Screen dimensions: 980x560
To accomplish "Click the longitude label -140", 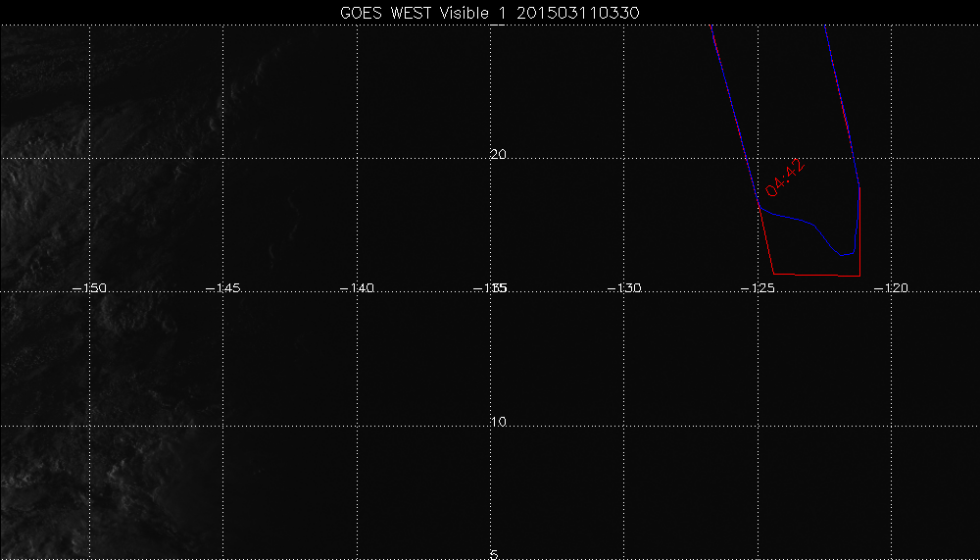I will click(x=357, y=287).
